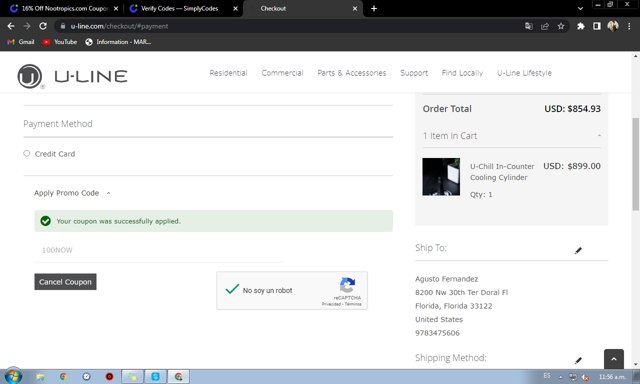
Task: Click the back-to-top arrow button
Action: 614,359
